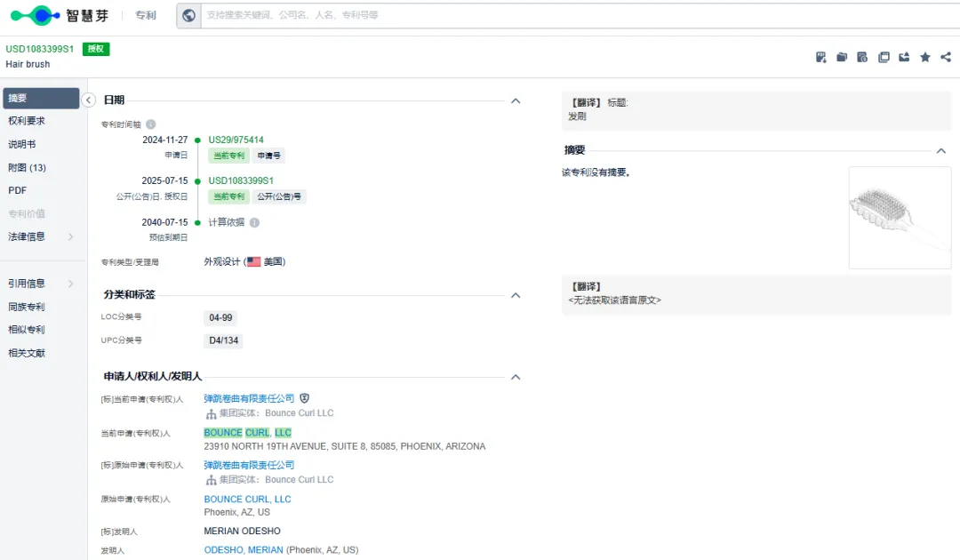Click group hierarchy icon under original assignee
Image resolution: width=960 pixels, height=560 pixels.
coord(211,480)
